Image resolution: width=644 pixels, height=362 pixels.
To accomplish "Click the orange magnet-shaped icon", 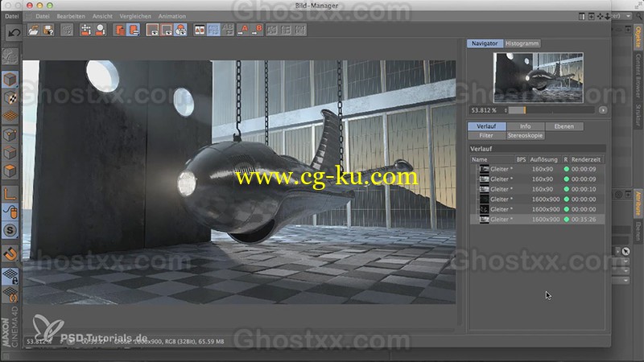I will tap(10, 253).
